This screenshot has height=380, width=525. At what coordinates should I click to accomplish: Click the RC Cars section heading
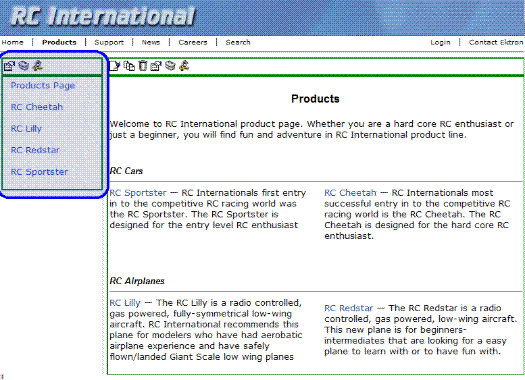(126, 171)
